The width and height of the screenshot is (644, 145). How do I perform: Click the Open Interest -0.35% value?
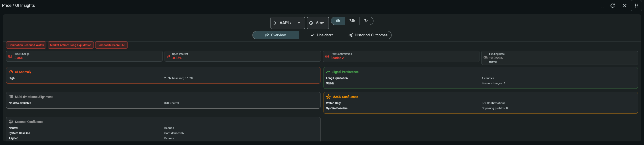pos(177,58)
